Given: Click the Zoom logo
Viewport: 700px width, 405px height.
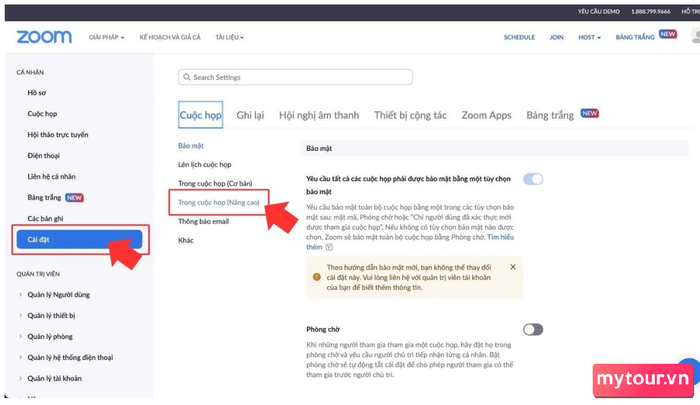Looking at the screenshot, I should tap(44, 37).
